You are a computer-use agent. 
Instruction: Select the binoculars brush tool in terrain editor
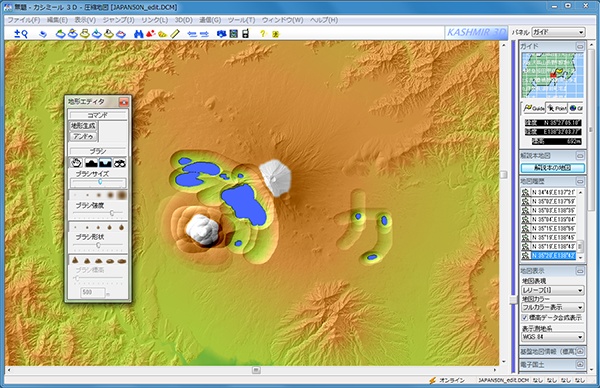120,163
